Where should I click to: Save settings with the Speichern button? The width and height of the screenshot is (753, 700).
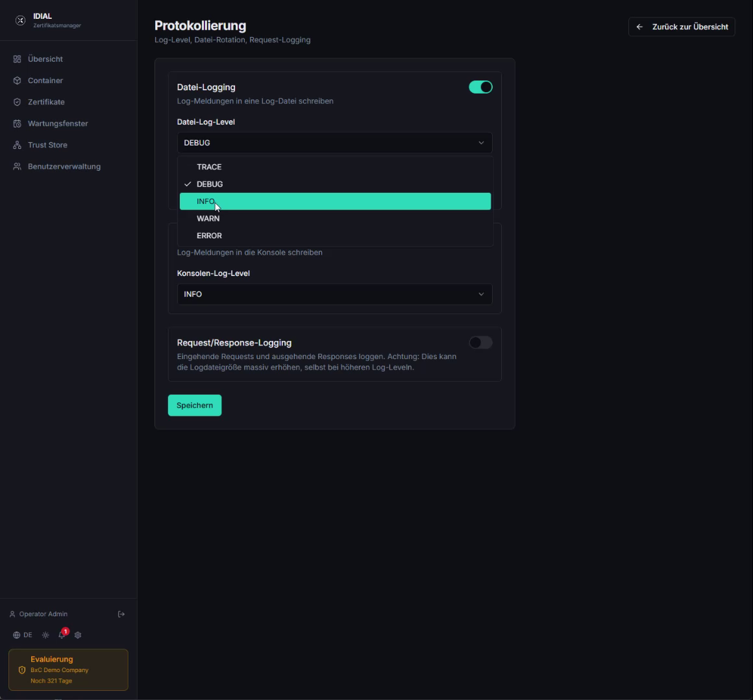(195, 405)
